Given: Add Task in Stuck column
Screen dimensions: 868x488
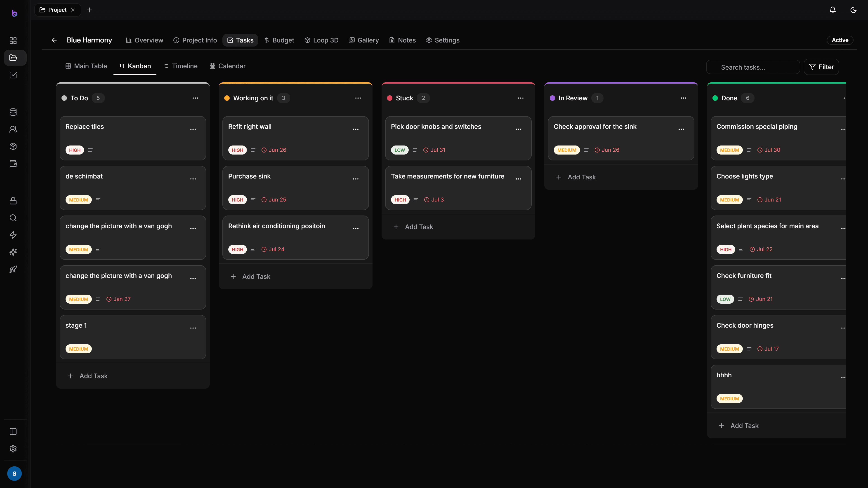Looking at the screenshot, I should (x=458, y=227).
